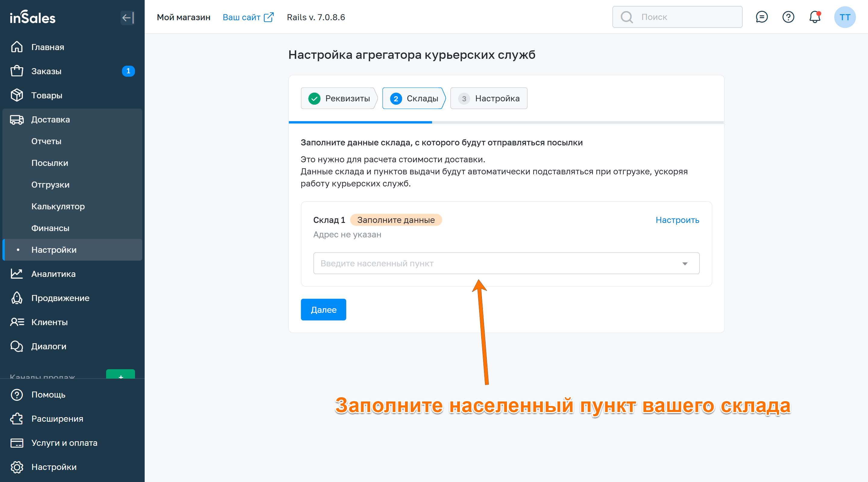Screen dimensions: 868x482
Task: Expand the Доставка delivery menu
Action: click(51, 119)
